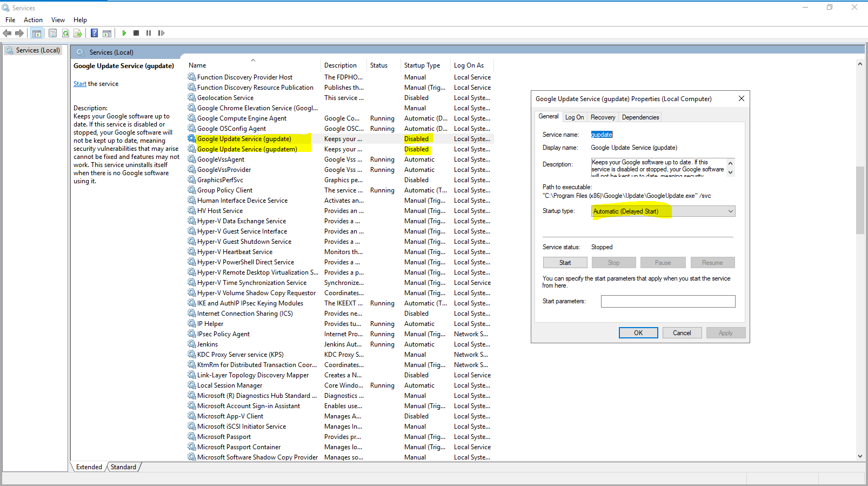Click gear icon of Group Policy Client
Image resolution: width=868 pixels, height=486 pixels.
click(x=192, y=190)
